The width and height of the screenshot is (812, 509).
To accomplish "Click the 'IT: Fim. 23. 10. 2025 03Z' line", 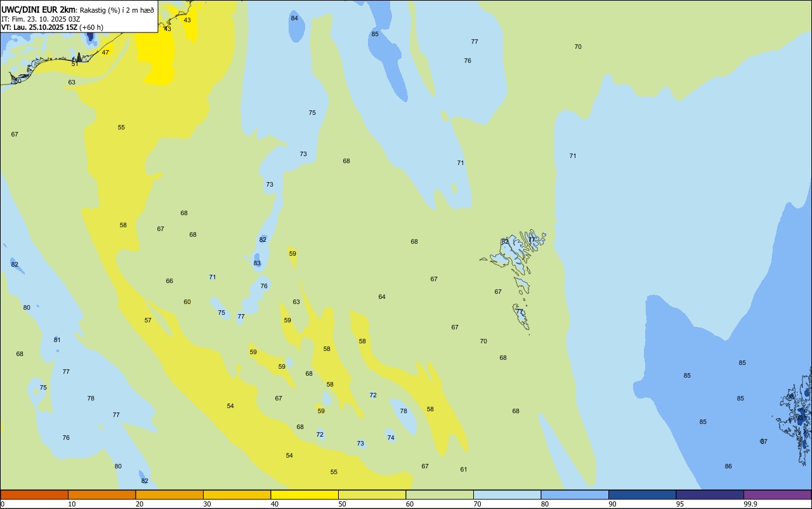I will tap(41, 19).
